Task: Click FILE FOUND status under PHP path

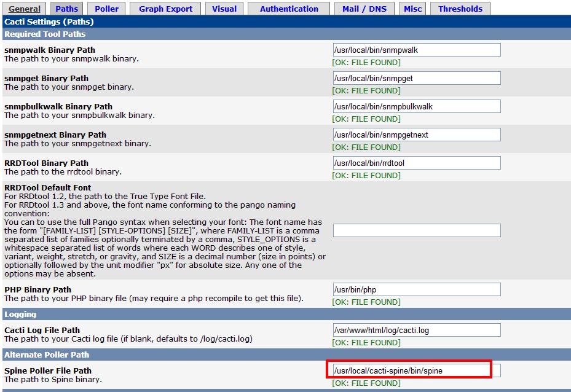Action: point(366,302)
